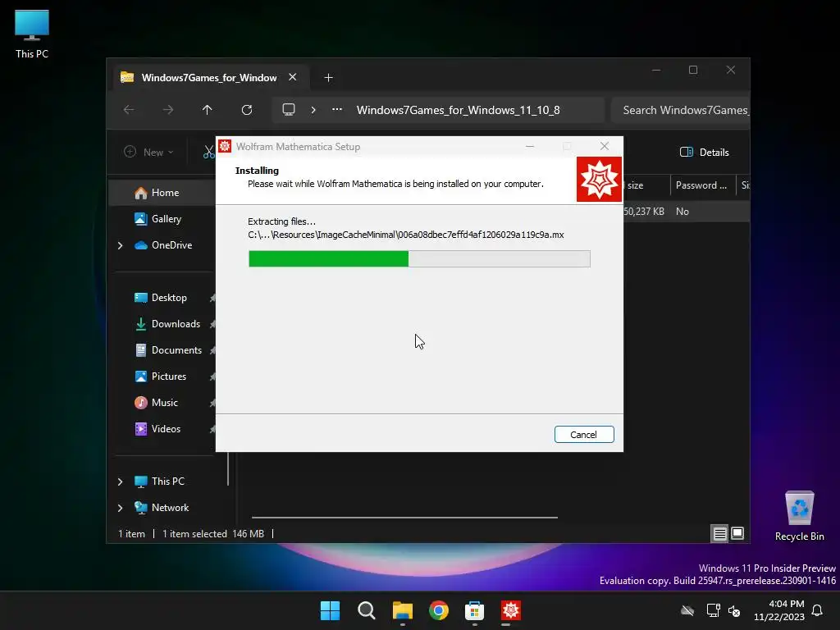This screenshot has width=840, height=630.
Task: Click the installation progress bar
Action: click(x=419, y=258)
